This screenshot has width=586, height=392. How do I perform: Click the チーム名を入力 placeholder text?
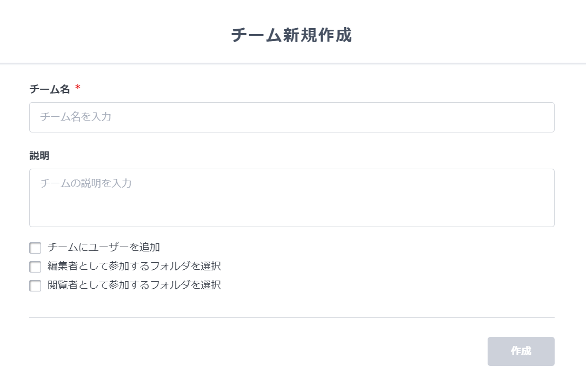coord(76,117)
